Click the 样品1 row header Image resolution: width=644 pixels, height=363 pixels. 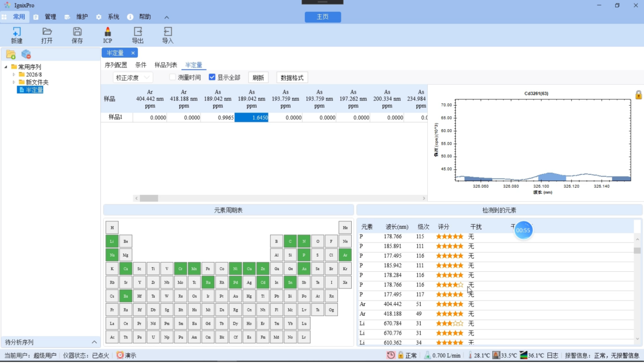[x=116, y=117]
